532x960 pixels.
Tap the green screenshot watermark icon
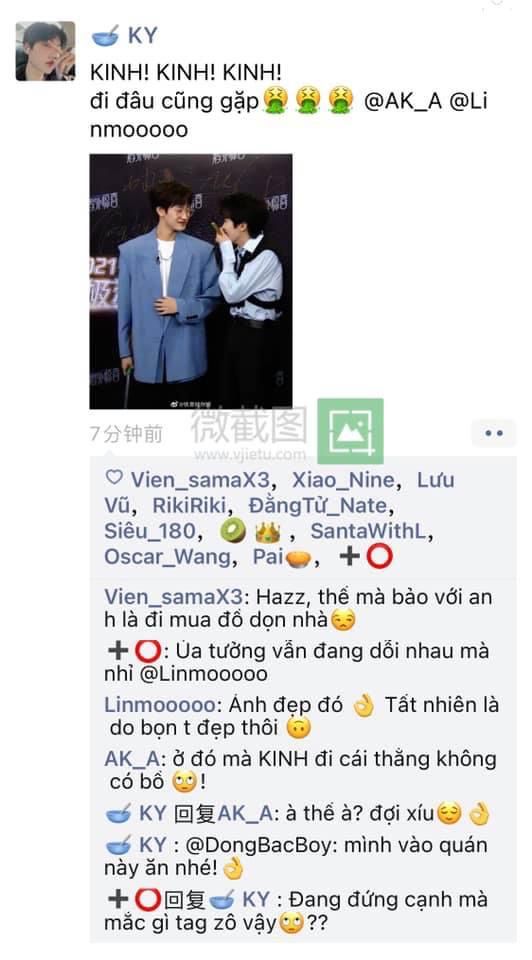[x=350, y=431]
